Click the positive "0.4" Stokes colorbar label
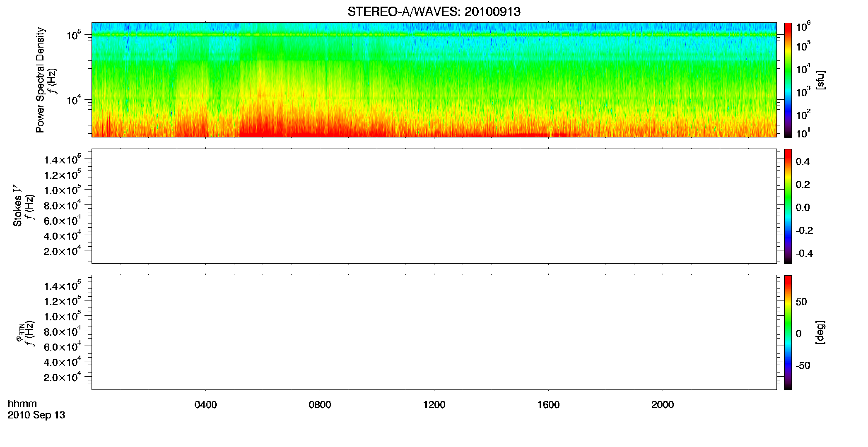868x447 pixels. click(803, 162)
